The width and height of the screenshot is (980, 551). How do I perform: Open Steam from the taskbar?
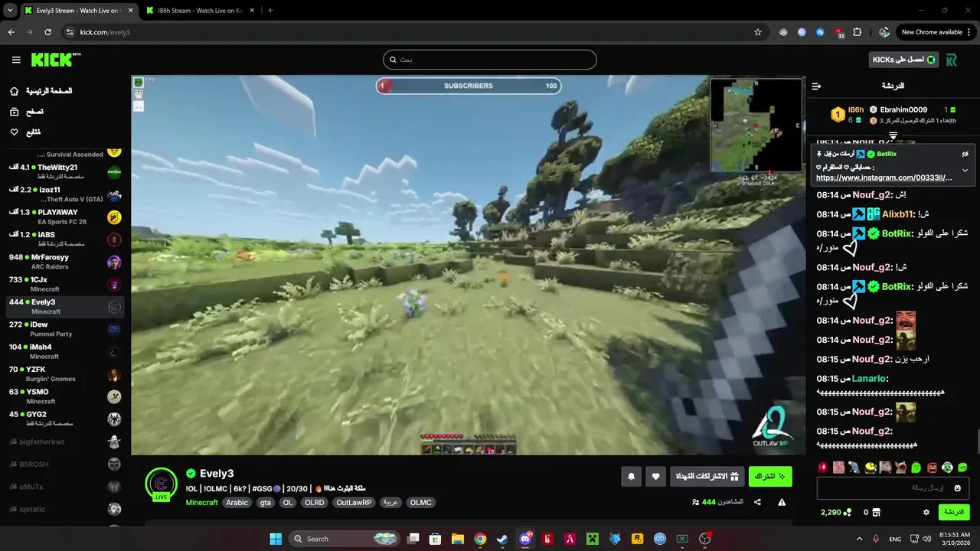(x=502, y=539)
